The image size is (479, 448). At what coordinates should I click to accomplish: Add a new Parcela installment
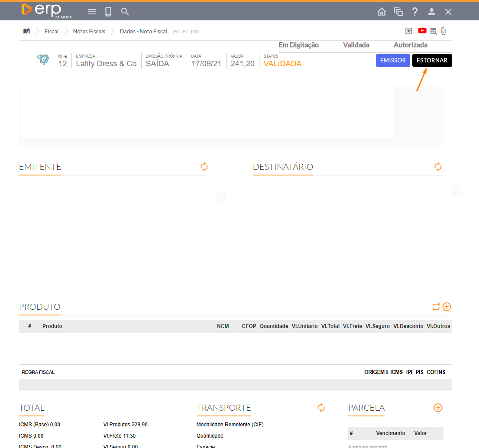(x=438, y=408)
